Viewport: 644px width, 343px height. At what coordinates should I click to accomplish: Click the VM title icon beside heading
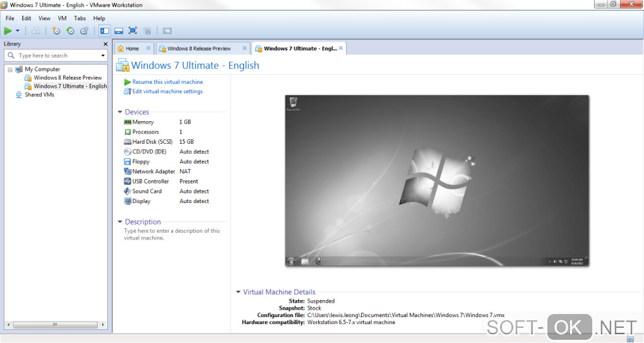coord(122,65)
